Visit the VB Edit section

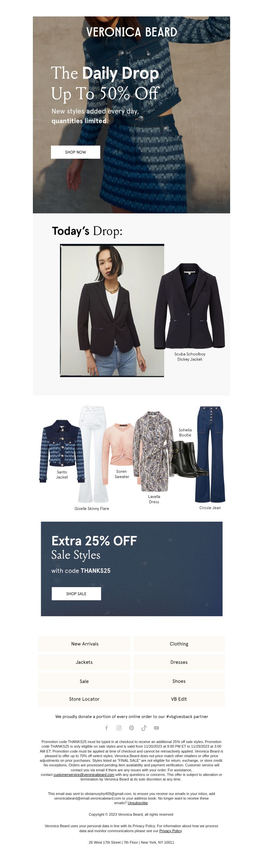[179, 699]
